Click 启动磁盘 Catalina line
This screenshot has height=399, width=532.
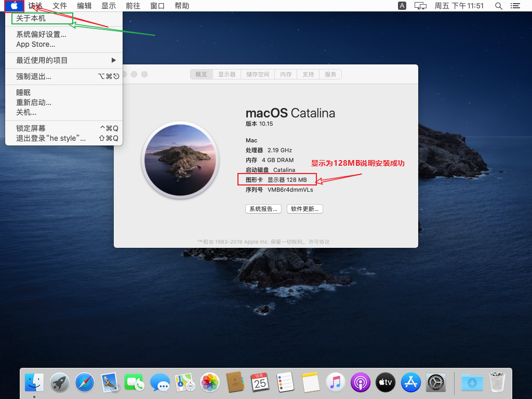(270, 170)
